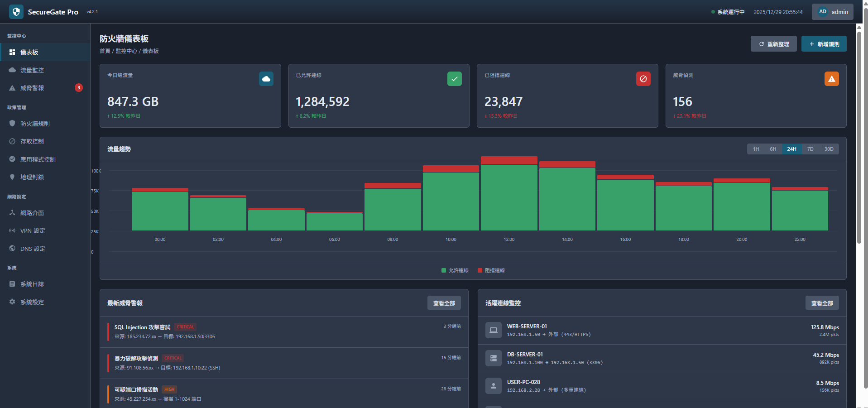The image size is (868, 408).
Task: Click the red blocked connections icon
Action: tap(643, 79)
